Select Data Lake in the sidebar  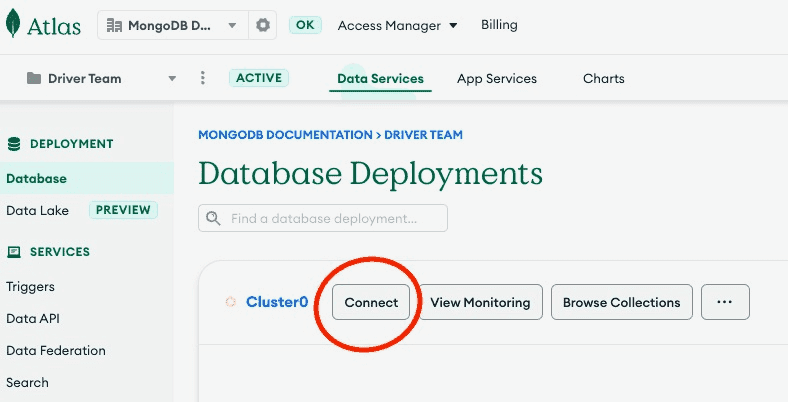tap(37, 211)
